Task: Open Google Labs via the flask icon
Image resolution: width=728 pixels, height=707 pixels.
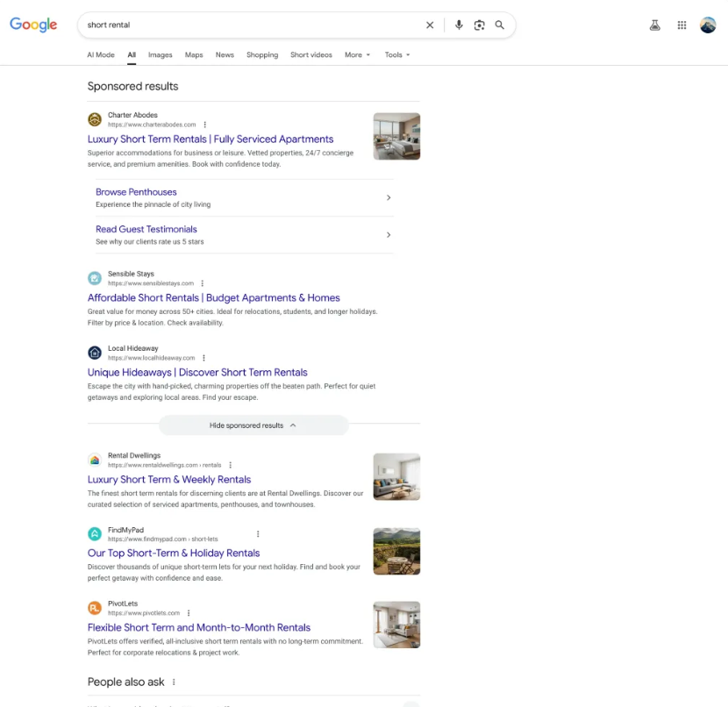Action: pos(654,25)
